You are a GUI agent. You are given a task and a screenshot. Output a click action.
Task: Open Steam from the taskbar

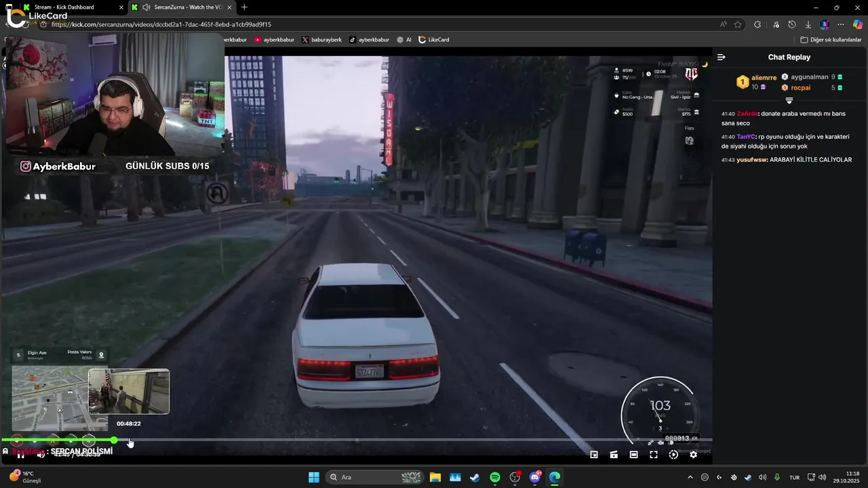pos(475,477)
